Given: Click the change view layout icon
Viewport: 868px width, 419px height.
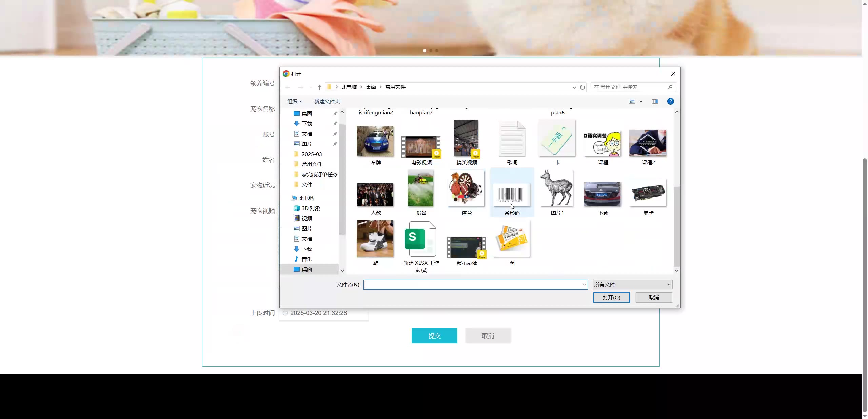Looking at the screenshot, I should click(632, 101).
